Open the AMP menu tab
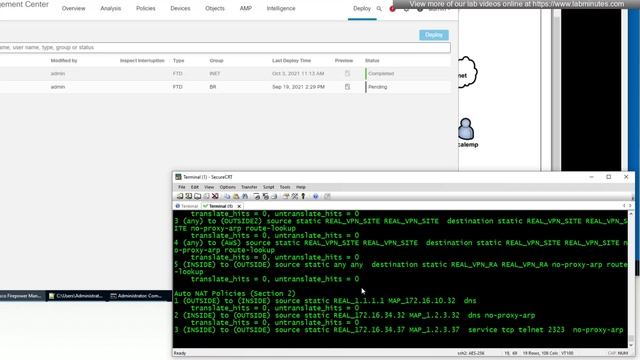 246,9
